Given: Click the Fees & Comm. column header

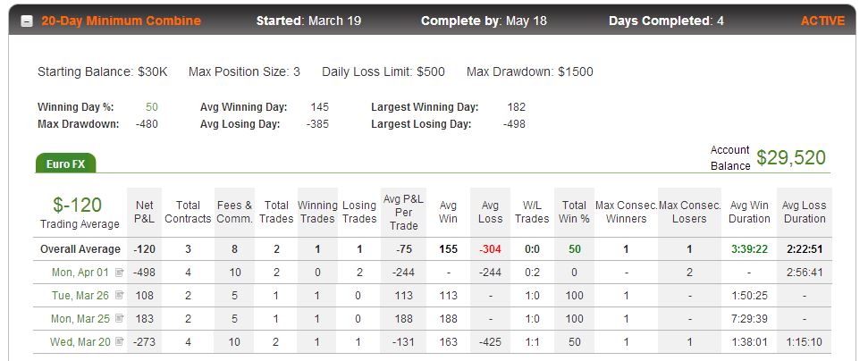Looking at the screenshot, I should point(234,212).
